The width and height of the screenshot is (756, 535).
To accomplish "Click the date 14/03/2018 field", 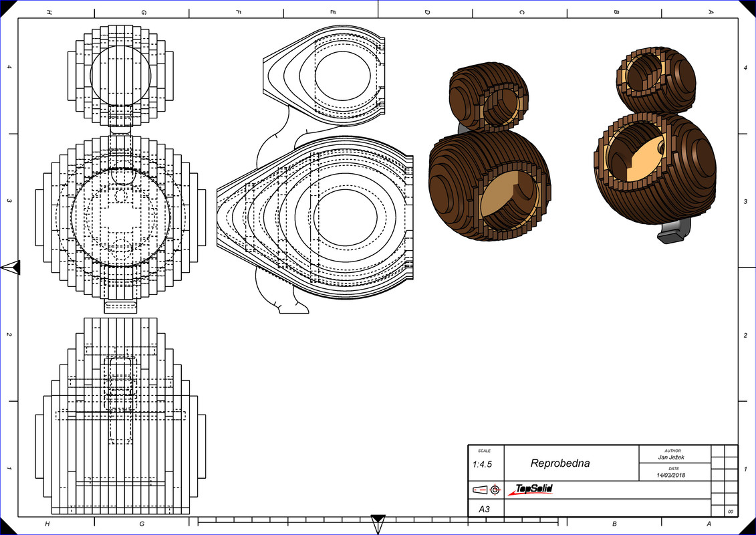I will 670,475.
